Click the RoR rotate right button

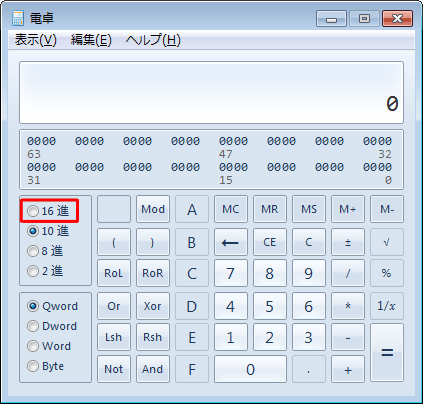[153, 273]
